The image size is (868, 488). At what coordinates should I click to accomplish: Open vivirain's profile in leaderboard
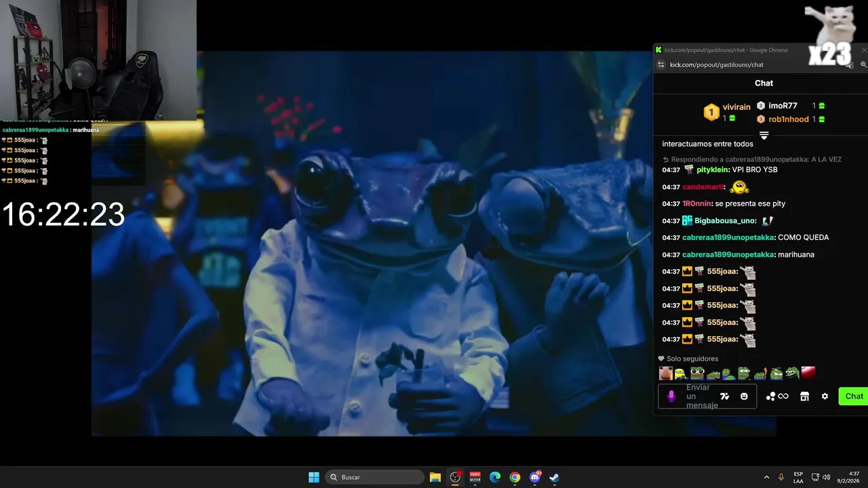tap(736, 107)
